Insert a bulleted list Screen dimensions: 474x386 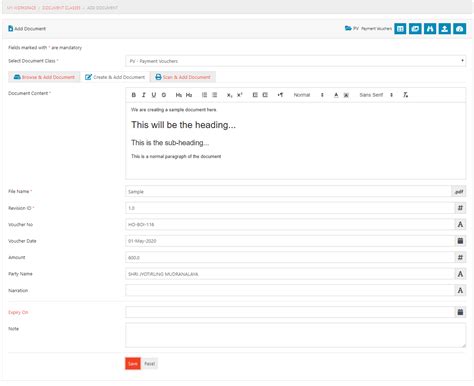coord(215,95)
